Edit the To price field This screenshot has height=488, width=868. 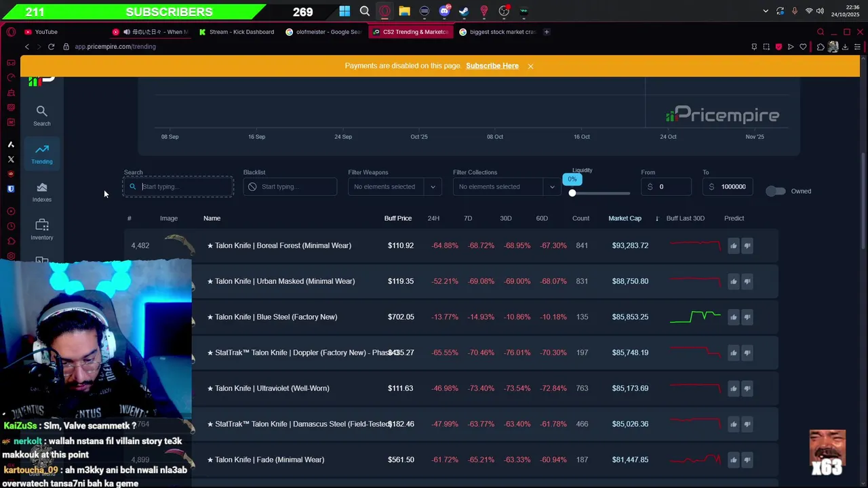coord(728,186)
